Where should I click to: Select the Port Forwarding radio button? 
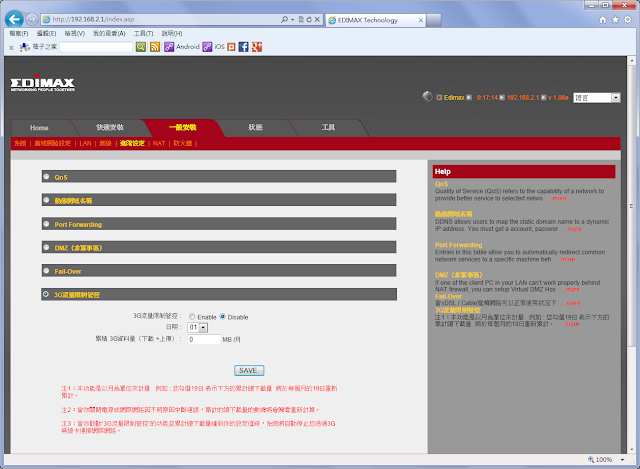pos(47,224)
